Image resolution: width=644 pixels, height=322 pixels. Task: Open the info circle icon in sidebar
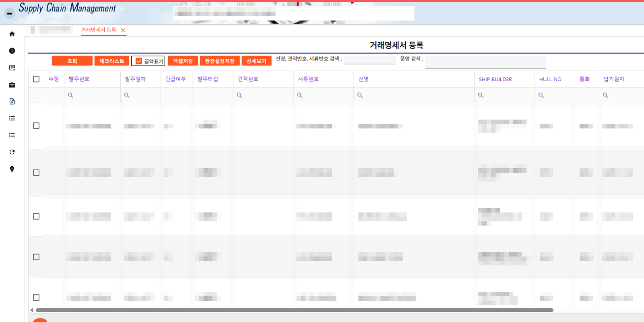12,51
